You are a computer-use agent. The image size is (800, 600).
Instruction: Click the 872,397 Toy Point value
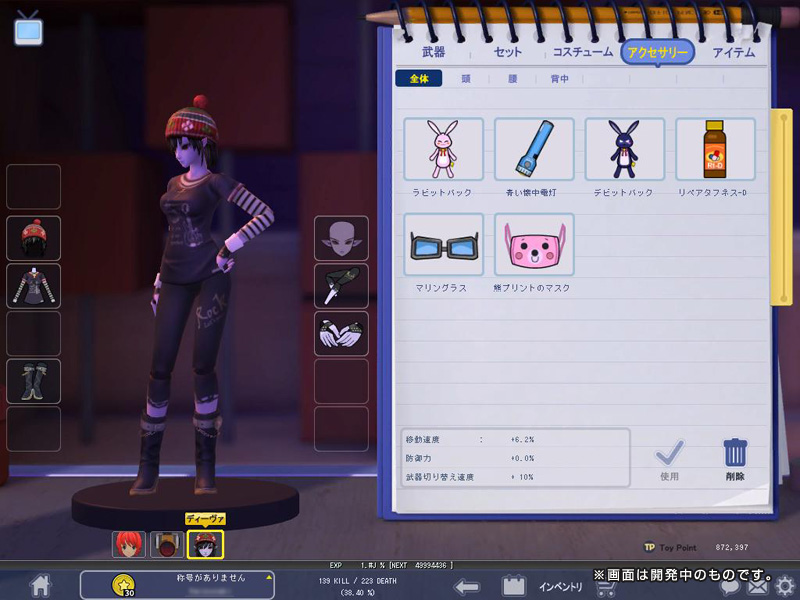click(731, 547)
